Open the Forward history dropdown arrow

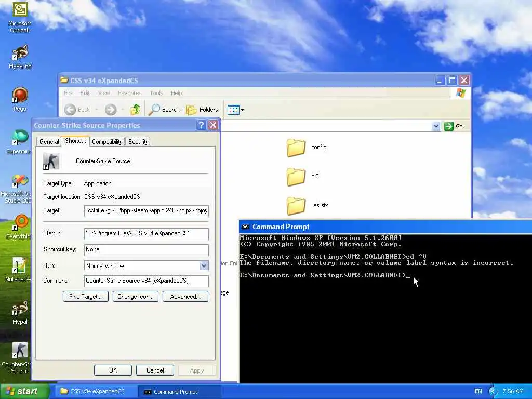123,110
